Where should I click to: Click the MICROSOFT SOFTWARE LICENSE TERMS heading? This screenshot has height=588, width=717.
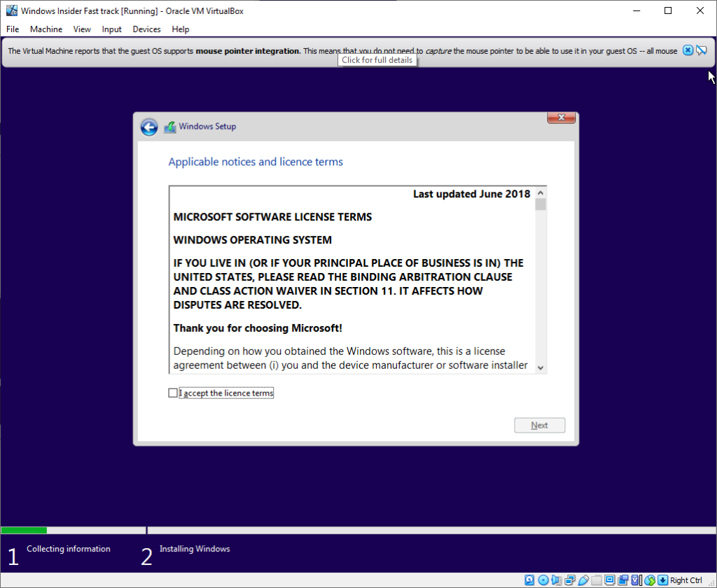[x=272, y=217]
